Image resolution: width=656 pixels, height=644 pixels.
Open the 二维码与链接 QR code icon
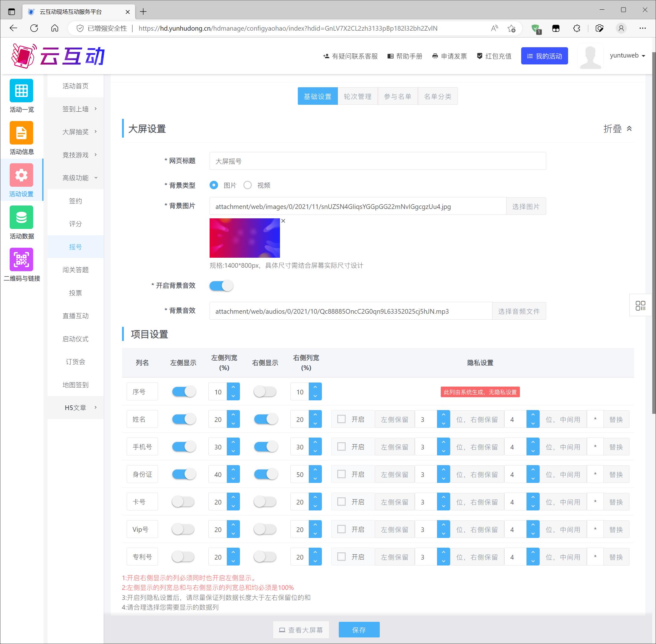pyautogui.click(x=21, y=259)
